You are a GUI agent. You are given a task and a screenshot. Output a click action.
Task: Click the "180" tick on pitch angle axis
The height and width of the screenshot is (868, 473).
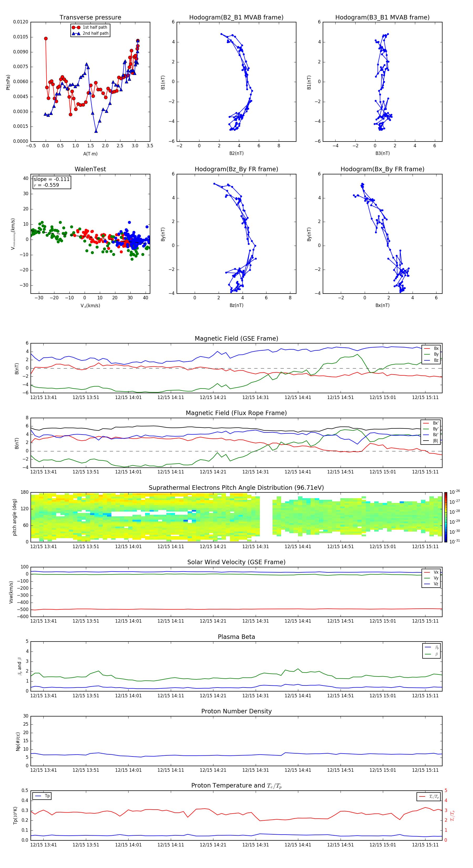[25, 492]
